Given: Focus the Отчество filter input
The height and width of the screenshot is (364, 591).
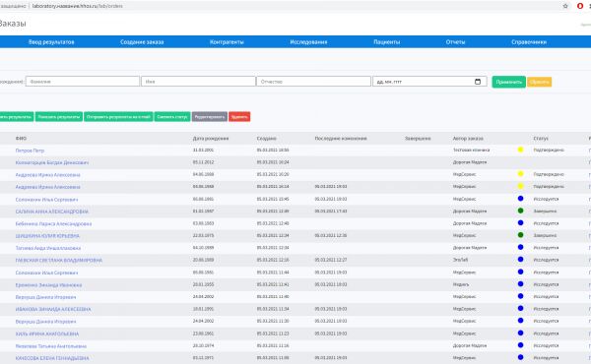Looking at the screenshot, I should [313, 82].
